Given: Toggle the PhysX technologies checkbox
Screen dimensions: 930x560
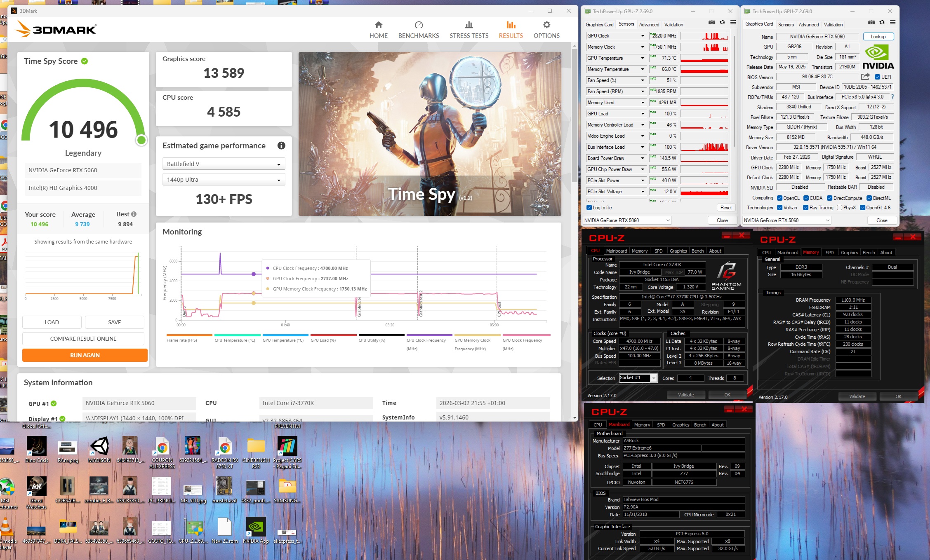Looking at the screenshot, I should click(839, 208).
